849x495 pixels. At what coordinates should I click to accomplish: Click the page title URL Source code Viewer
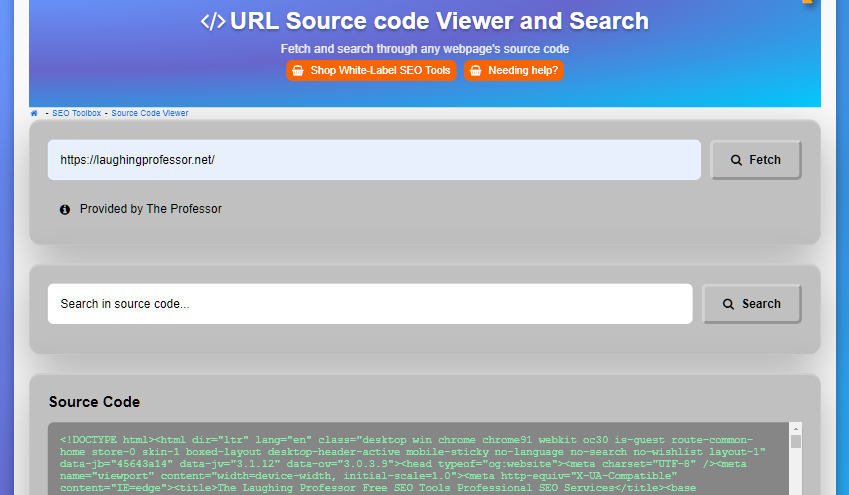[439, 21]
